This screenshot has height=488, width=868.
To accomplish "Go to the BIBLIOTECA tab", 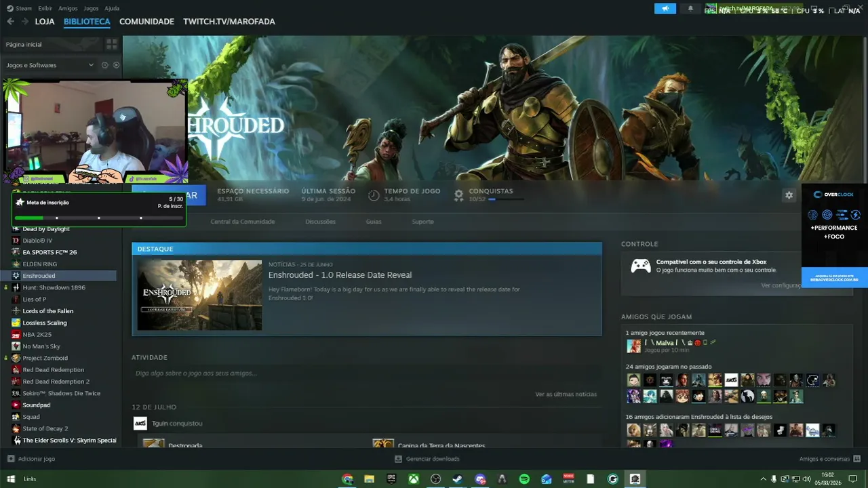I will coord(87,22).
